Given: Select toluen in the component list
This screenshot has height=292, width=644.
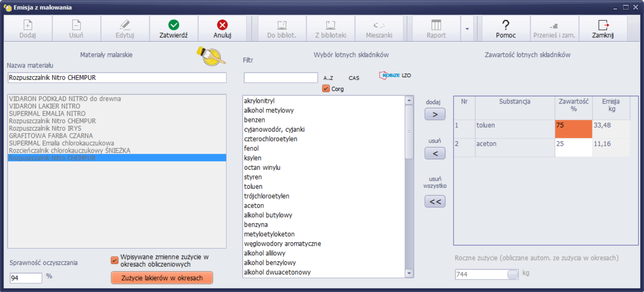Looking at the screenshot, I should [324, 187].
